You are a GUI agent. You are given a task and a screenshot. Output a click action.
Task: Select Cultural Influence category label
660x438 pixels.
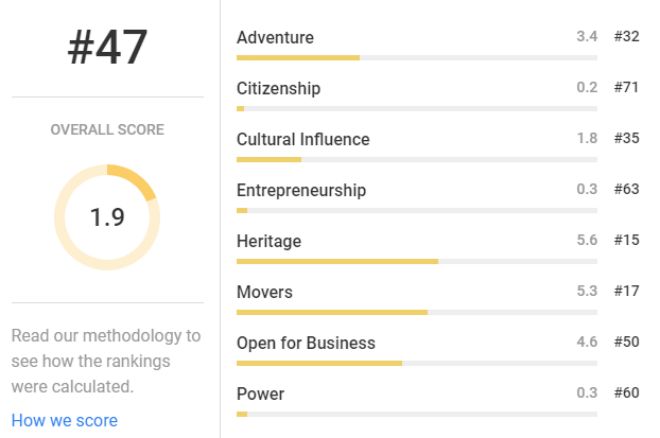pyautogui.click(x=303, y=139)
